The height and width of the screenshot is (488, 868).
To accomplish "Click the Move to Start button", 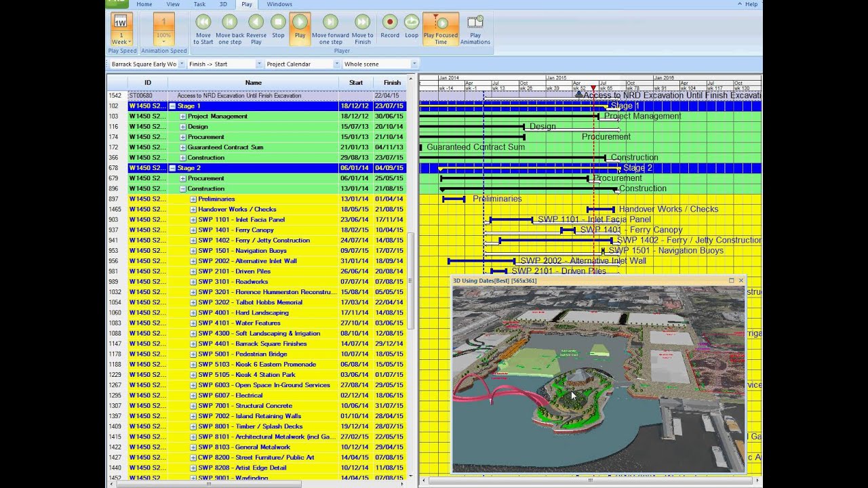I will (x=203, y=29).
